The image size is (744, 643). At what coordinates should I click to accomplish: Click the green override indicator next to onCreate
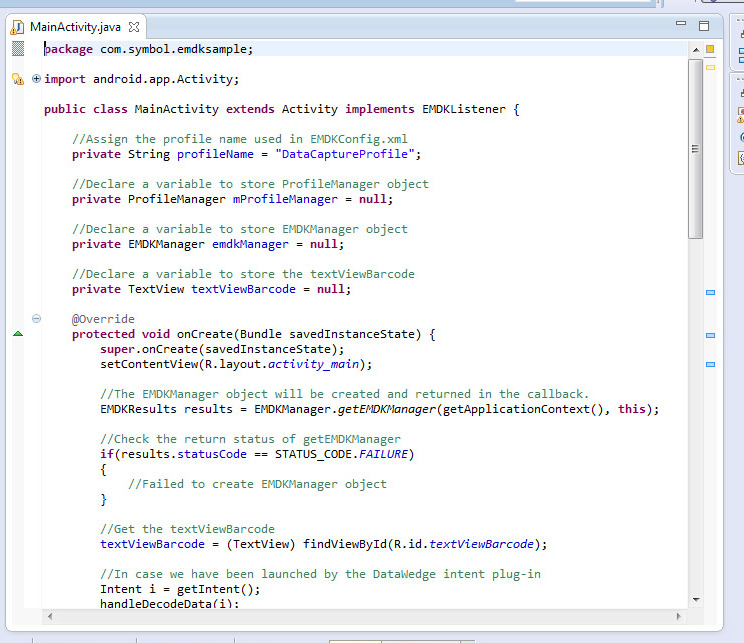click(x=17, y=334)
